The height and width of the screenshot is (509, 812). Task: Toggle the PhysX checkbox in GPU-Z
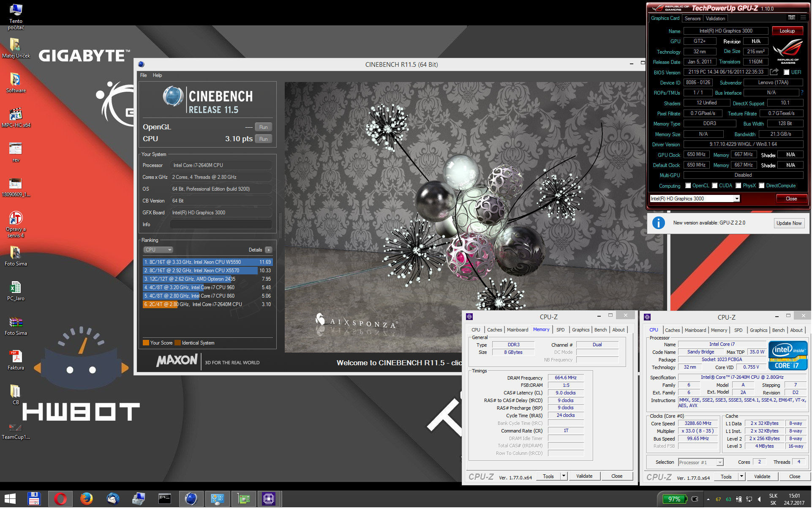738,186
